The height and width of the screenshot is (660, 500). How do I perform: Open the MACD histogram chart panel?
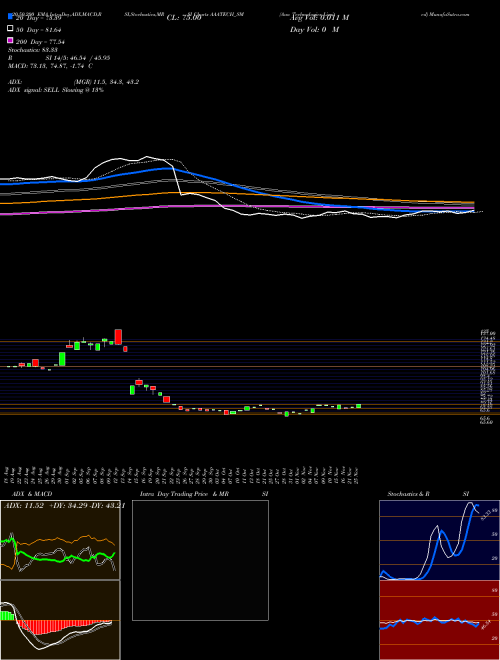(x=60, y=620)
